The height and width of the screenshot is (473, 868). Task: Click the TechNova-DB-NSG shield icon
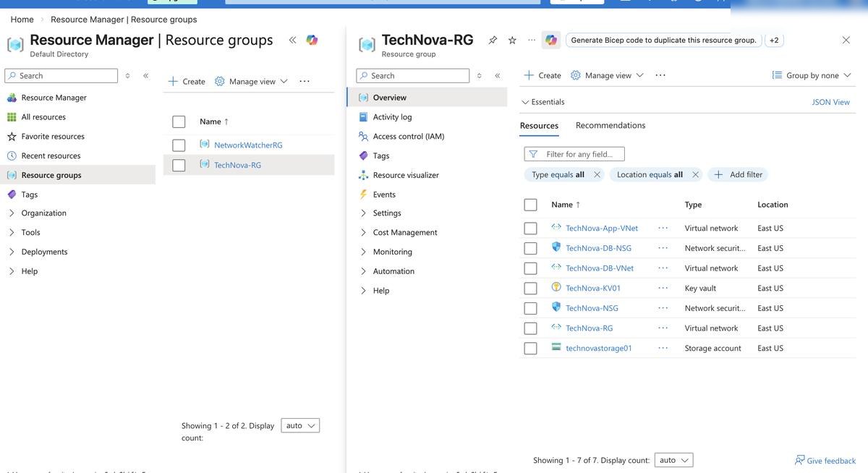(556, 247)
